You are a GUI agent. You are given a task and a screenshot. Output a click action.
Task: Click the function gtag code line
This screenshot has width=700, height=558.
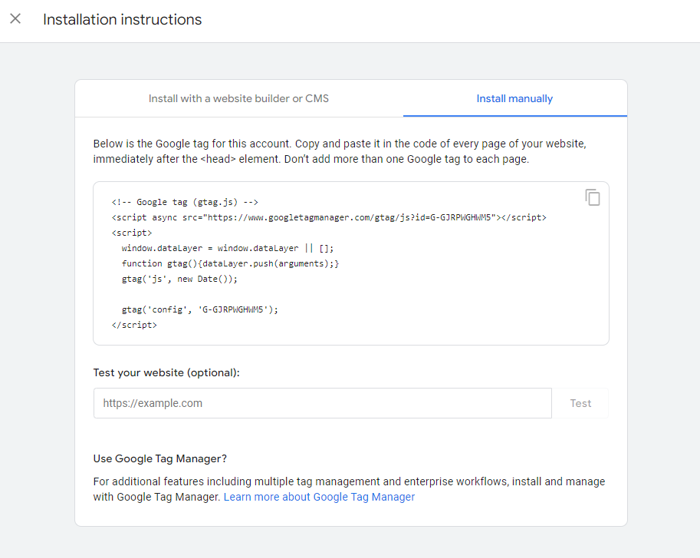[230, 263]
